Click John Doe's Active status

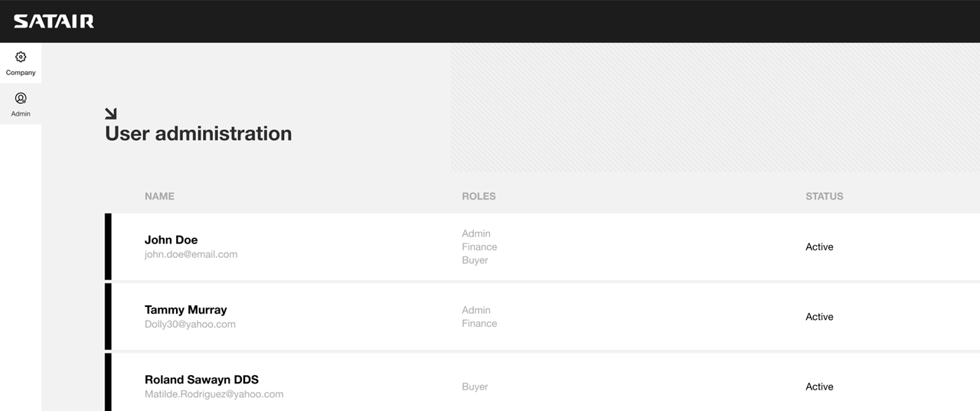point(819,246)
